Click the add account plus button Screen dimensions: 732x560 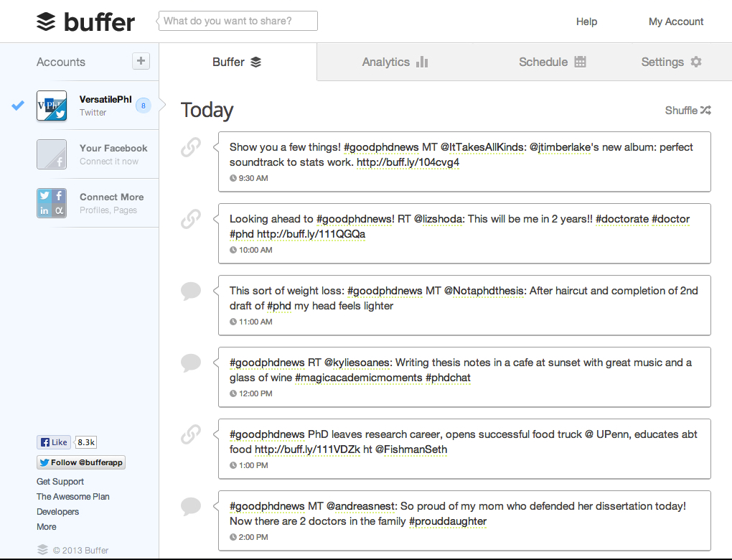click(x=141, y=61)
